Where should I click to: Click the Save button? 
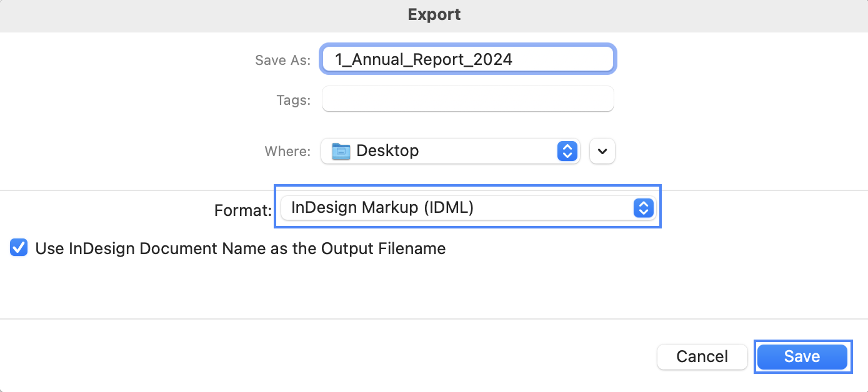point(802,356)
